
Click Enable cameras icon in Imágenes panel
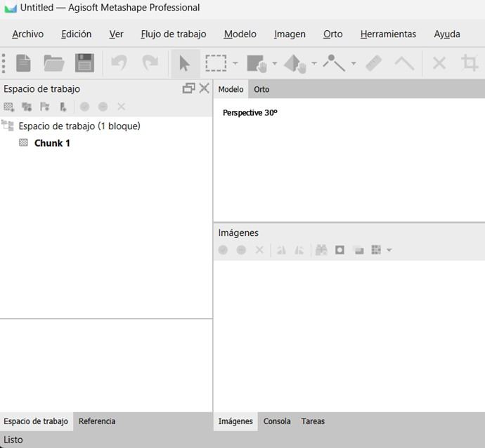pyautogui.click(x=223, y=250)
